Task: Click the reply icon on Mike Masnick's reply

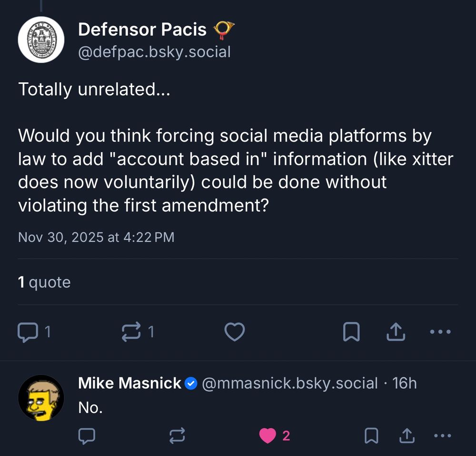Action: 87,436
